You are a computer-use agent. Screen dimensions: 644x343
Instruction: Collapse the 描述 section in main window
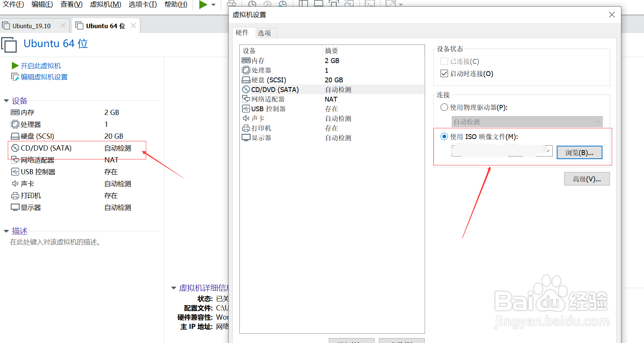tap(6, 231)
